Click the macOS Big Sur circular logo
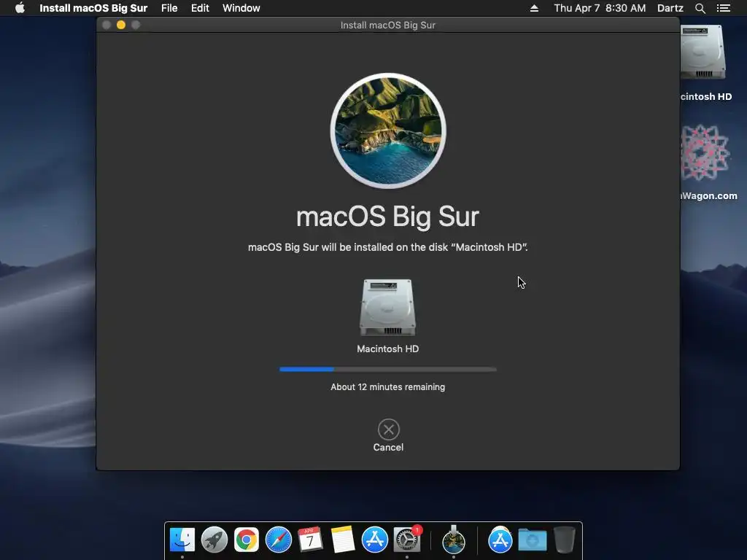The image size is (747, 560). (x=388, y=131)
